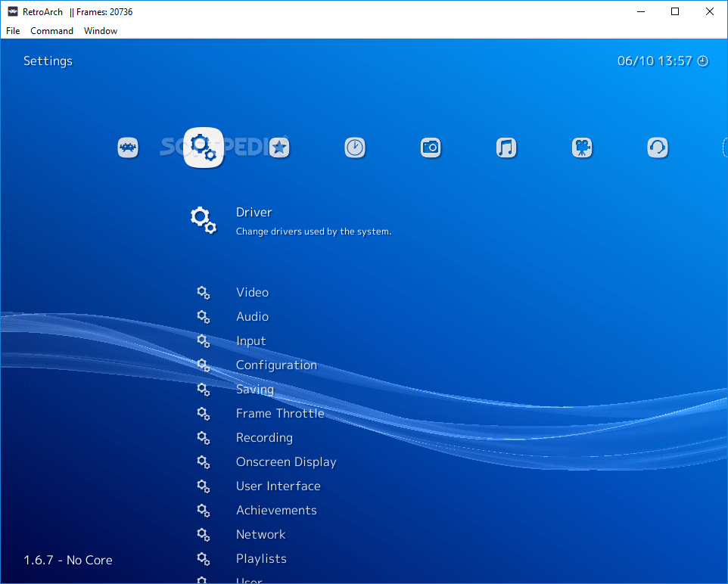Image resolution: width=728 pixels, height=584 pixels.
Task: Open the File menu
Action: click(x=13, y=31)
